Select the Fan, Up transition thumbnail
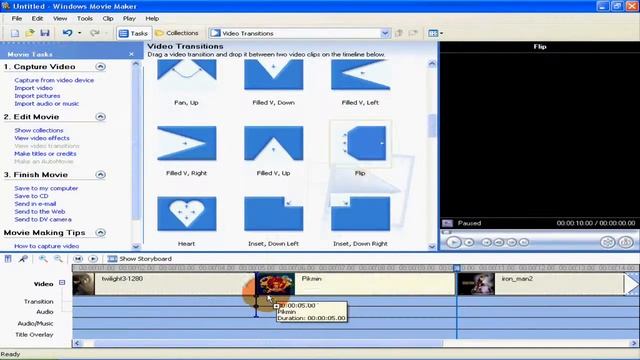640x360 pixels. (x=187, y=75)
